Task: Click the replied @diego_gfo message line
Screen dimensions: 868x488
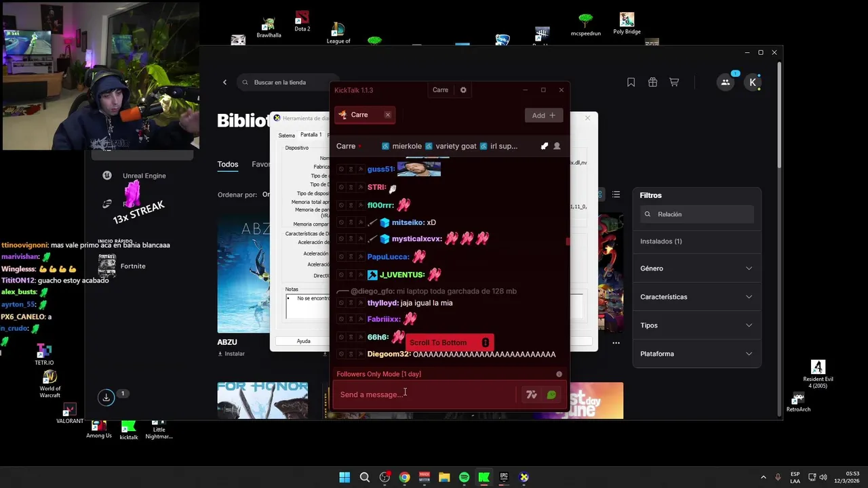Action: click(x=427, y=291)
